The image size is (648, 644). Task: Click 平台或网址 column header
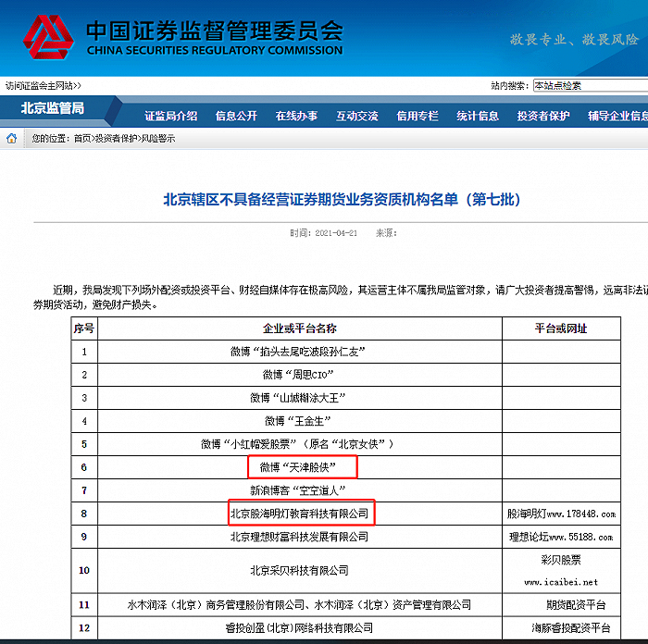561,328
